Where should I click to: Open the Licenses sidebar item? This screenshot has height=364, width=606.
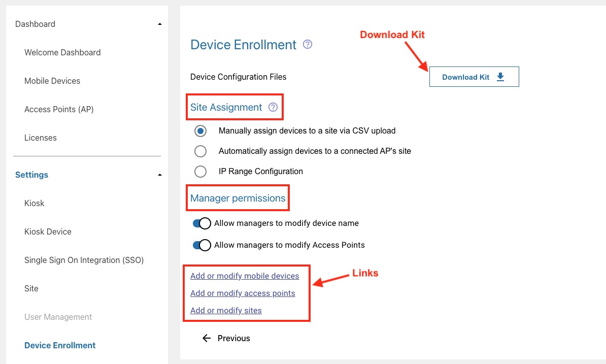coord(41,138)
